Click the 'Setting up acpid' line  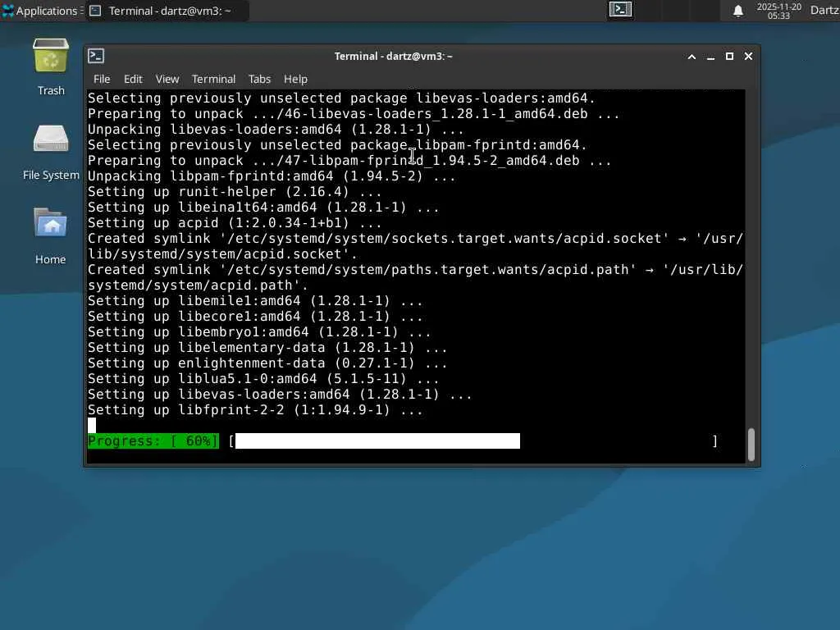(235, 223)
